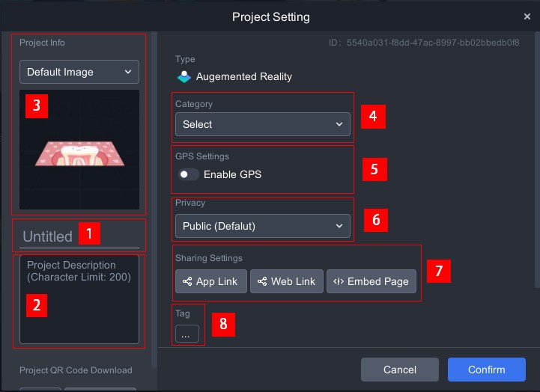Click the Project QR Code Download label
The image size is (540, 392).
[76, 370]
